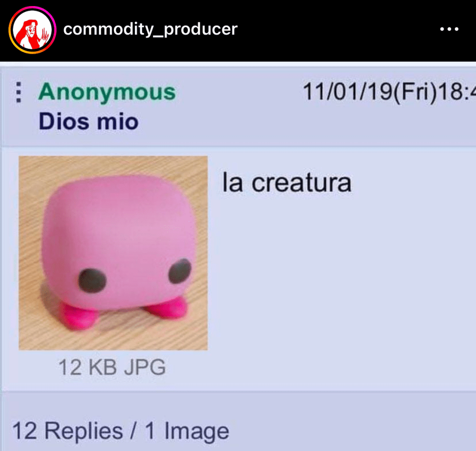Select the la creatura comment text

click(287, 183)
